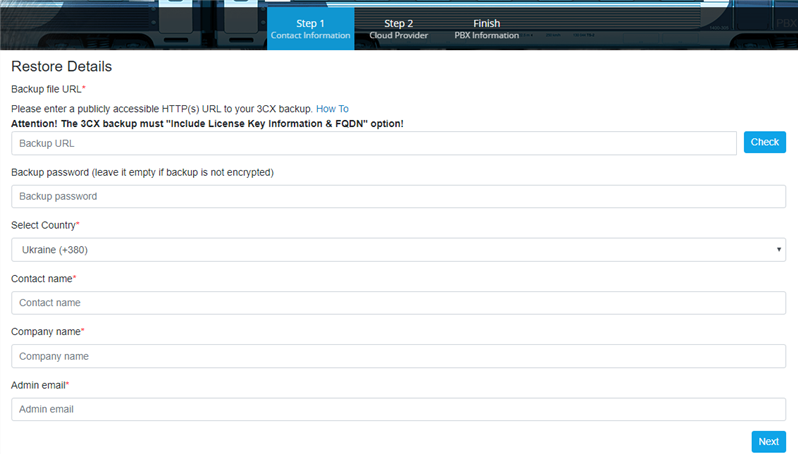
Task: Click the 'Select Country' label
Action: point(45,225)
